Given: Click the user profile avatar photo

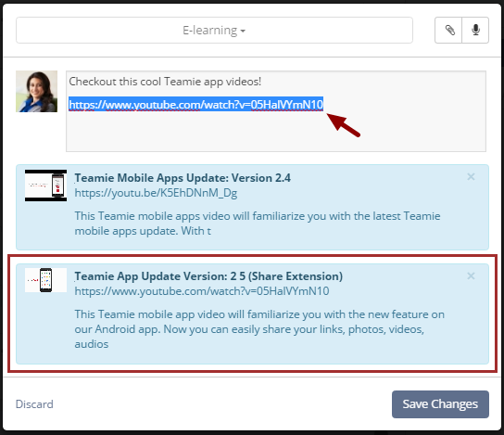Looking at the screenshot, I should 37,92.
